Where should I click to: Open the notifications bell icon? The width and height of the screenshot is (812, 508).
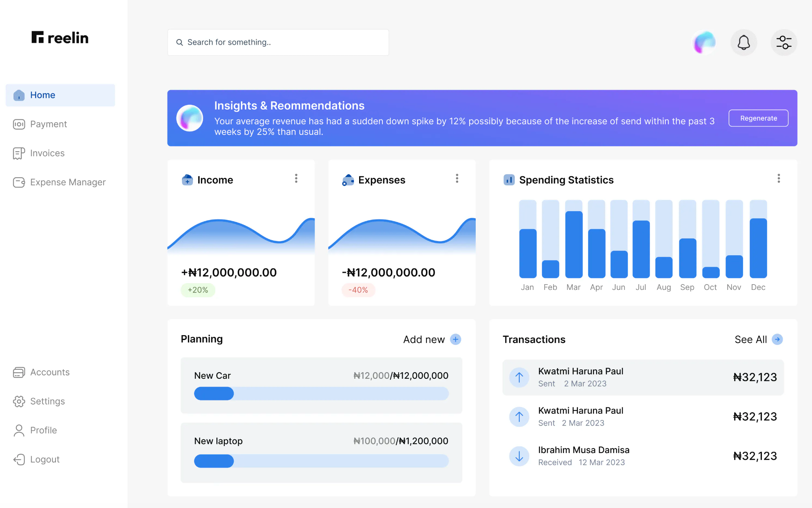pyautogui.click(x=744, y=42)
